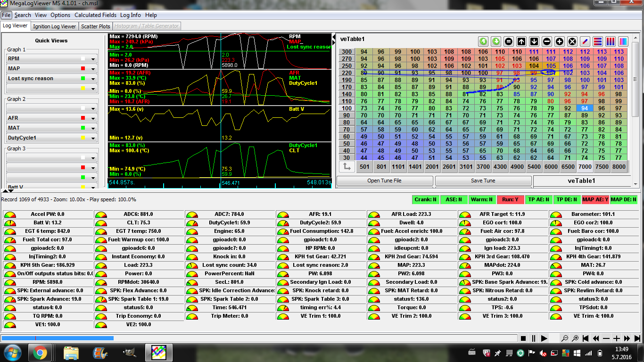Click the log position progress bar
Screen dimensions: 644x362
[259, 338]
